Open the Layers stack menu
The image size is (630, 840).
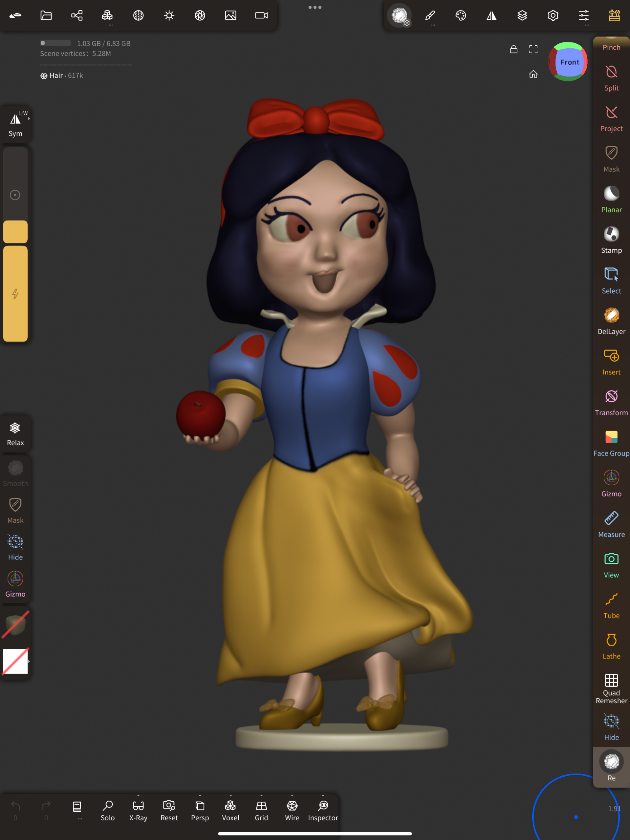522,15
